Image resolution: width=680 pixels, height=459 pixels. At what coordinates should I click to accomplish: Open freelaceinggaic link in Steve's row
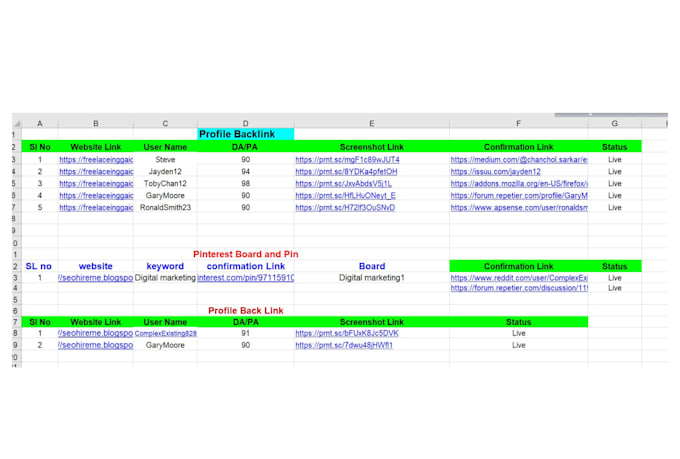point(96,160)
